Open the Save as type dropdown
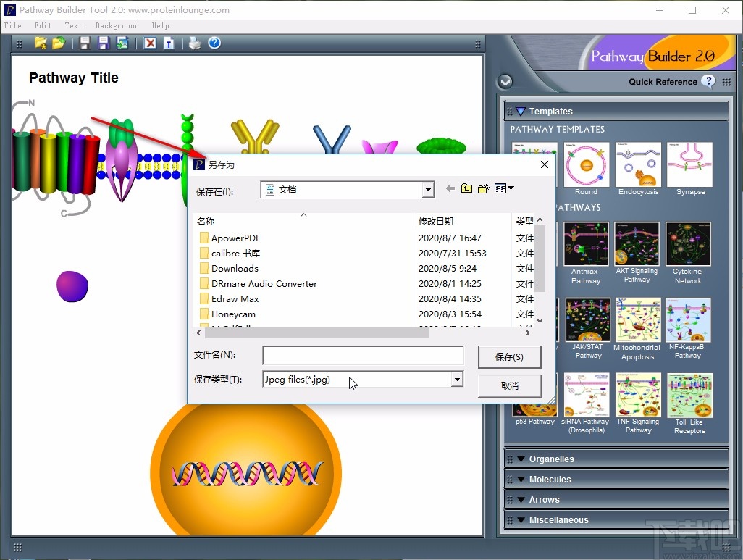The image size is (743, 560). 457,379
